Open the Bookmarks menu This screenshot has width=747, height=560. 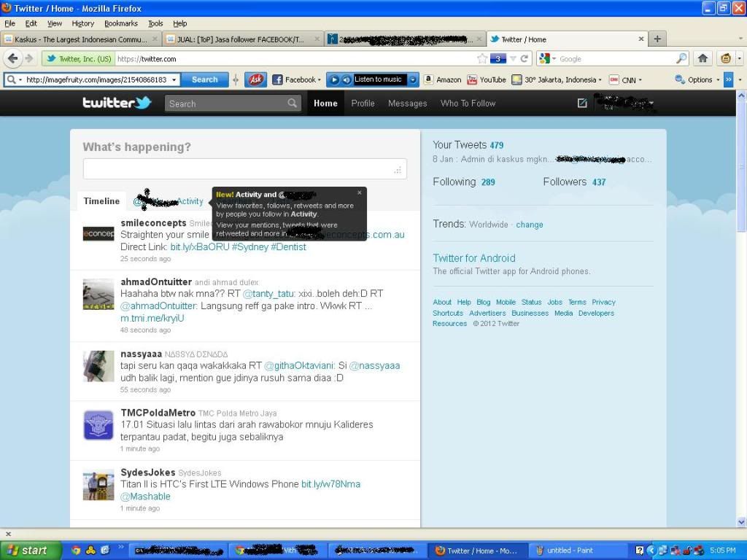pos(121,23)
